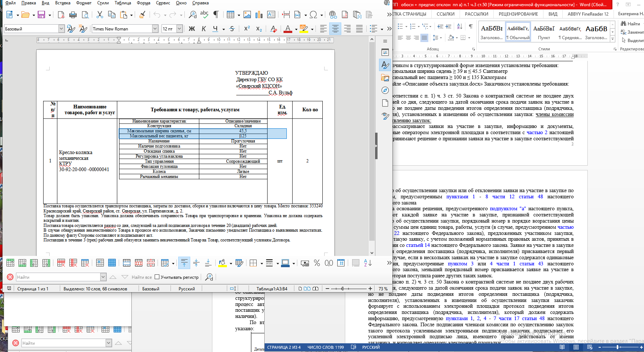
Task: Click the Spelling check abc icon
Action: pyautogui.click(x=204, y=15)
